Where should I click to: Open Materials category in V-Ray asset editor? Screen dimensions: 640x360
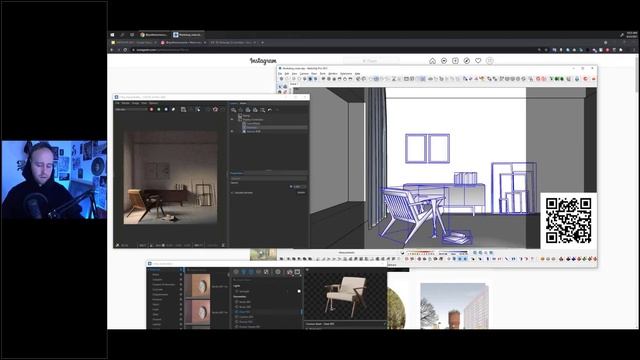[236, 272]
